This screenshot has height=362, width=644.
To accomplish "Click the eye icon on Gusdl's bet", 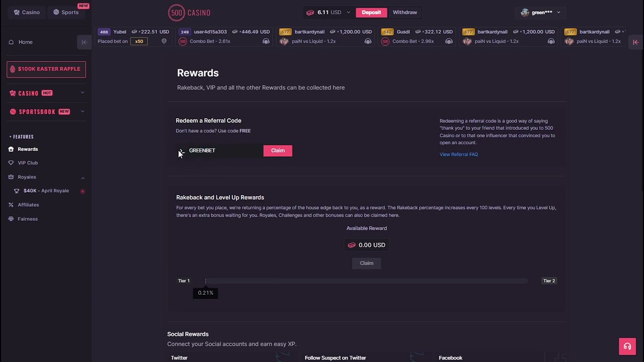I will click(x=448, y=41).
